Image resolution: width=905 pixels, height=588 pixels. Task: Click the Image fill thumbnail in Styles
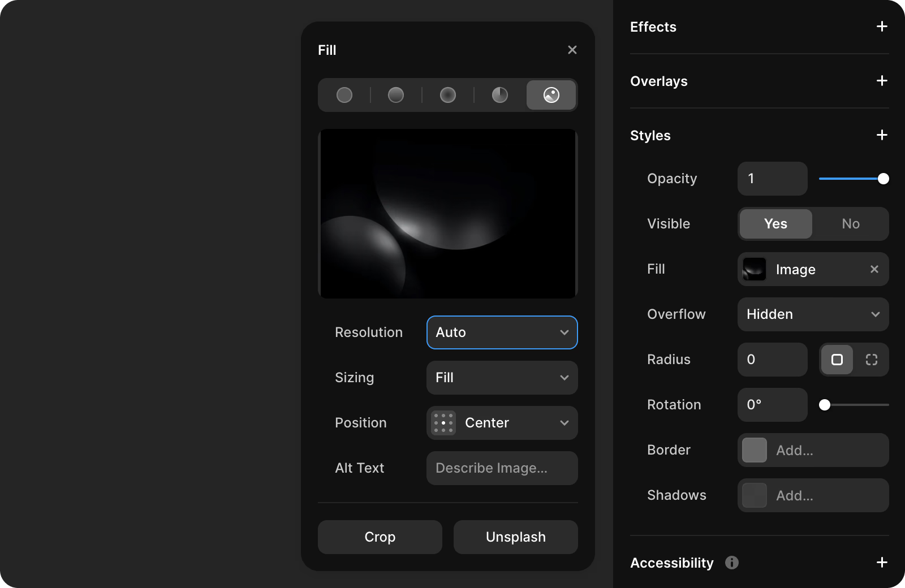click(754, 269)
